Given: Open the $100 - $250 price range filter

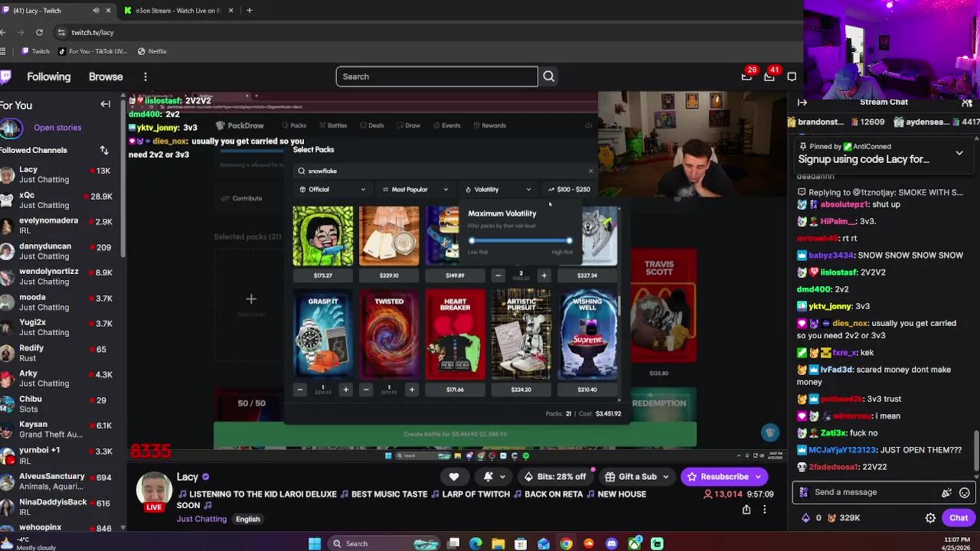Looking at the screenshot, I should [569, 190].
